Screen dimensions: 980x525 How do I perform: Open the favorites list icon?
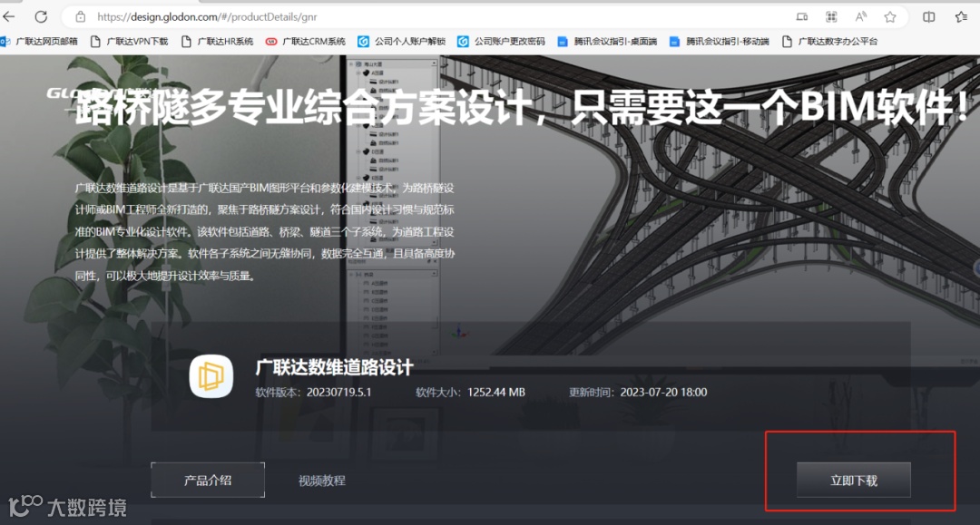(x=962, y=17)
